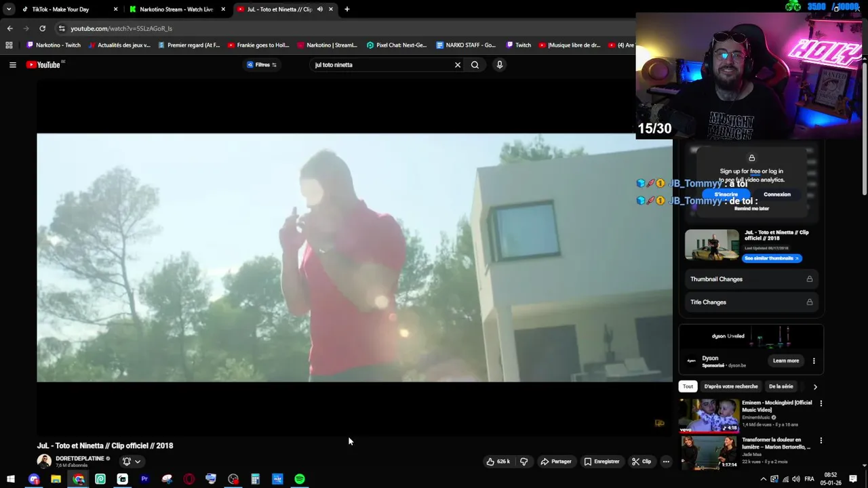Image resolution: width=868 pixels, height=488 pixels.
Task: Open Calculator from the taskbar
Action: [255, 479]
